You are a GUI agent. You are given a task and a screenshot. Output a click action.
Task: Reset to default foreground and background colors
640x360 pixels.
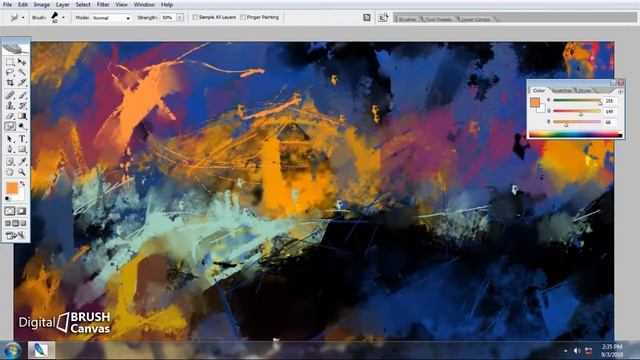click(8, 199)
